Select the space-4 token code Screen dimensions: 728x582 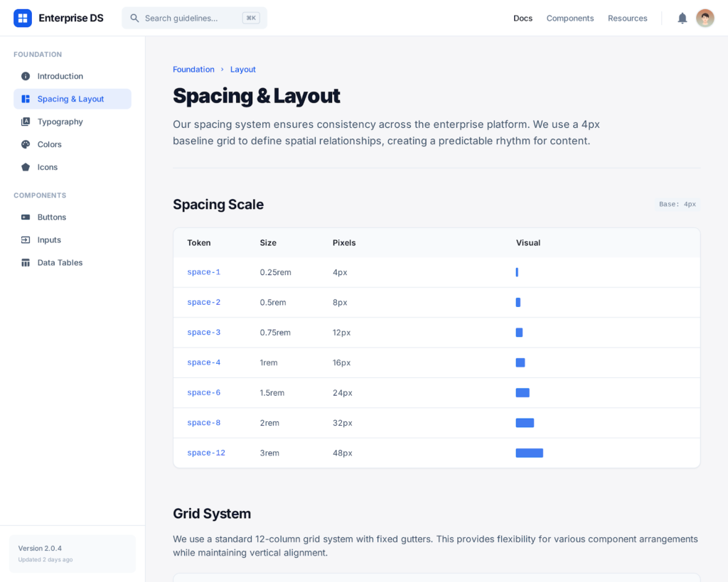pyautogui.click(x=203, y=362)
